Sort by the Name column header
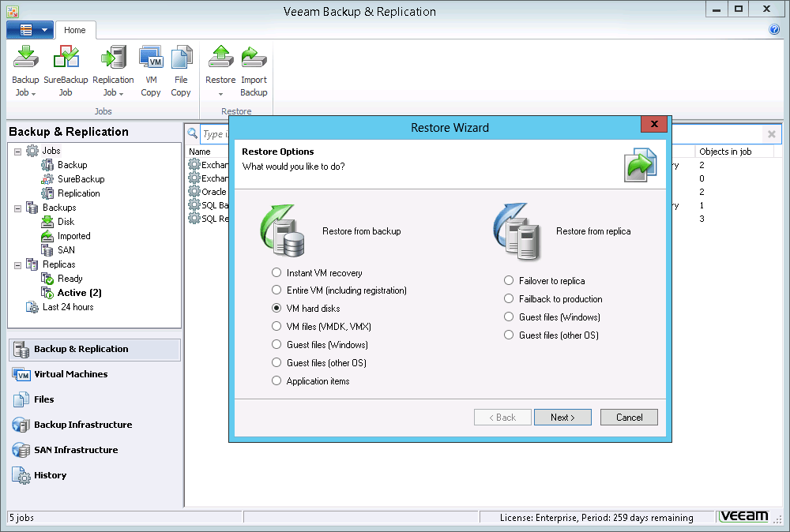Screen dimensions: 790x532 point(200,152)
